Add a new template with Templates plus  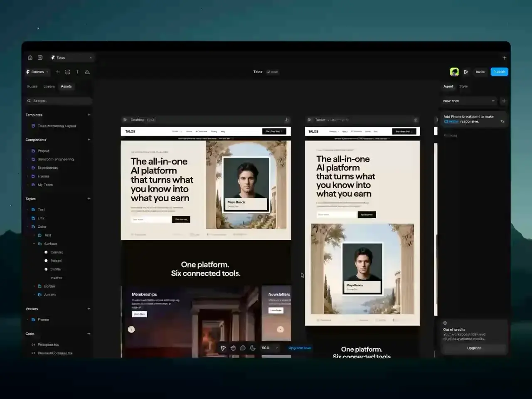(x=89, y=115)
